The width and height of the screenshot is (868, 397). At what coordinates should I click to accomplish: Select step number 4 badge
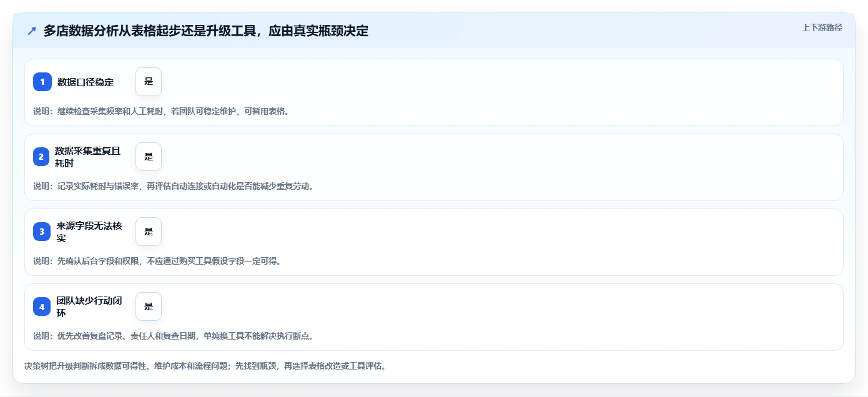pos(42,306)
